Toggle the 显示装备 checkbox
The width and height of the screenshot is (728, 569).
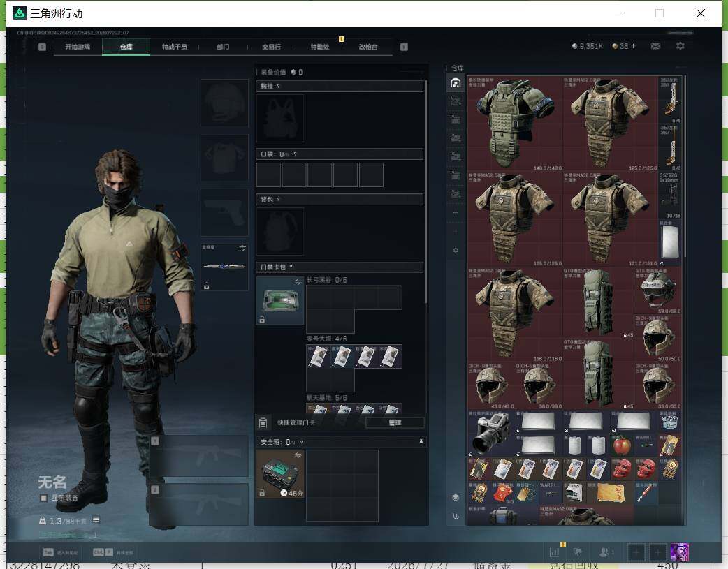(43, 498)
